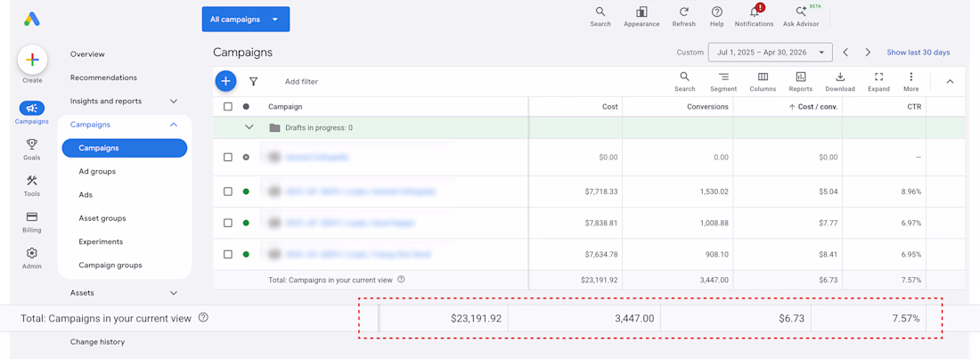Open blurred campaign link with $7,838.81 cost

tap(350, 223)
